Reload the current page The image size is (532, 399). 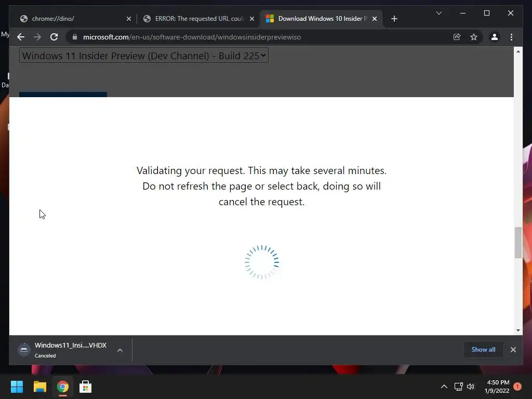[x=54, y=37]
